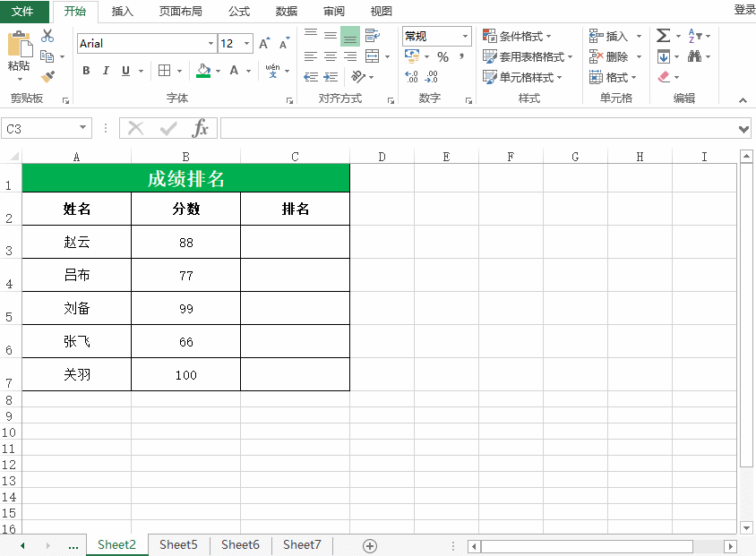The height and width of the screenshot is (556, 756).
Task: Switch to the 插入 ribbon tab
Action: tap(122, 11)
